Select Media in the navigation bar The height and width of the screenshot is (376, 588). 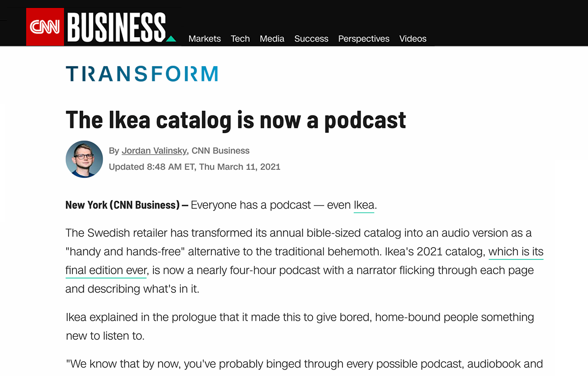click(x=272, y=39)
